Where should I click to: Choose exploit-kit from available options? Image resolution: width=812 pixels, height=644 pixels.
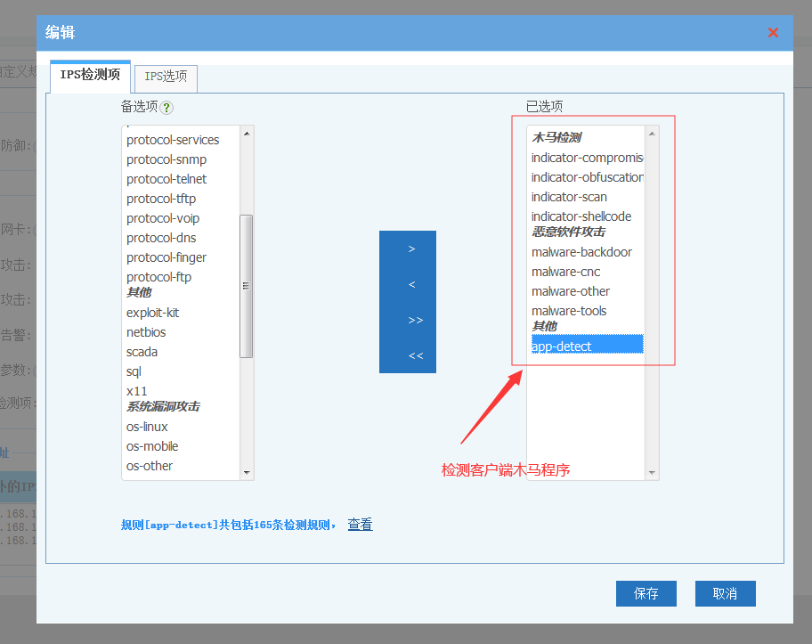tap(152, 313)
